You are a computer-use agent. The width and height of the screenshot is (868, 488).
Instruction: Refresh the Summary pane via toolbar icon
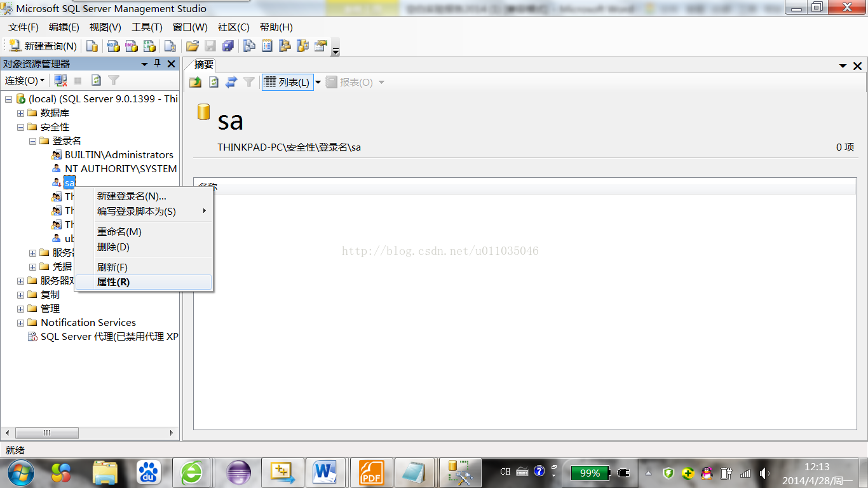click(214, 82)
